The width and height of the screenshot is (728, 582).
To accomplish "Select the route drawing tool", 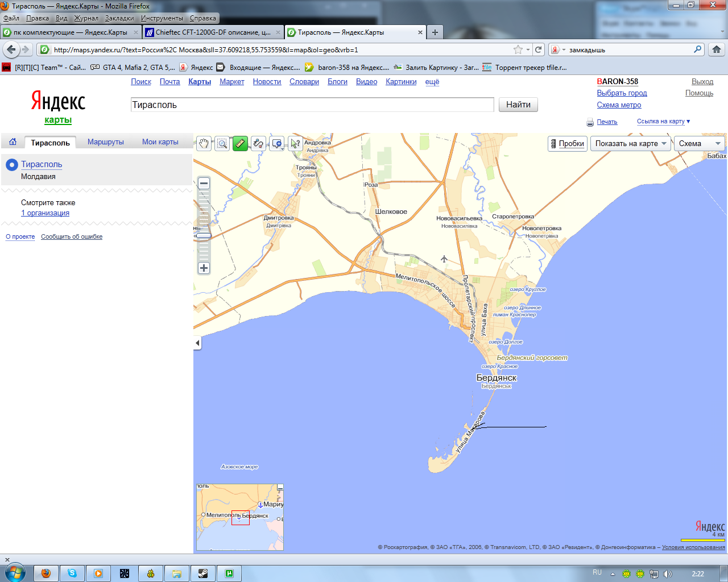I will click(258, 144).
